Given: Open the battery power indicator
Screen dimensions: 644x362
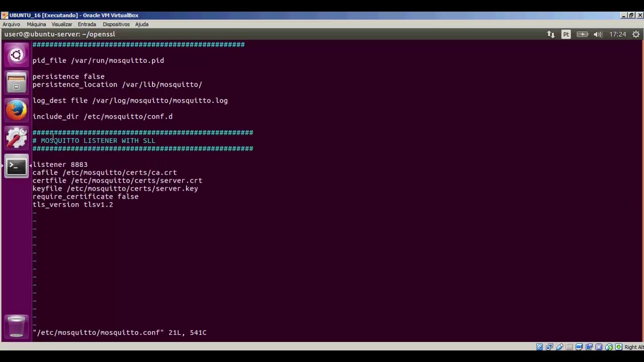Looking at the screenshot, I should tap(582, 34).
